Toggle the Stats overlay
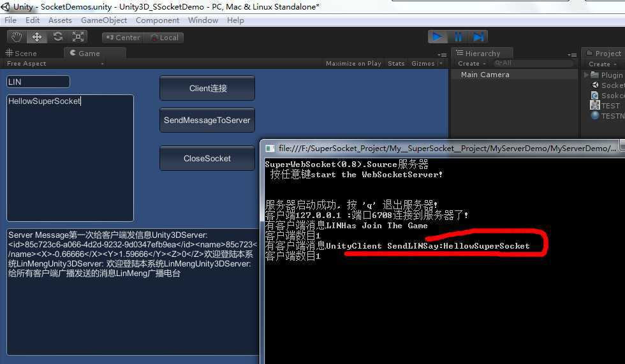Viewport: 625px width, 364px height. (x=396, y=63)
